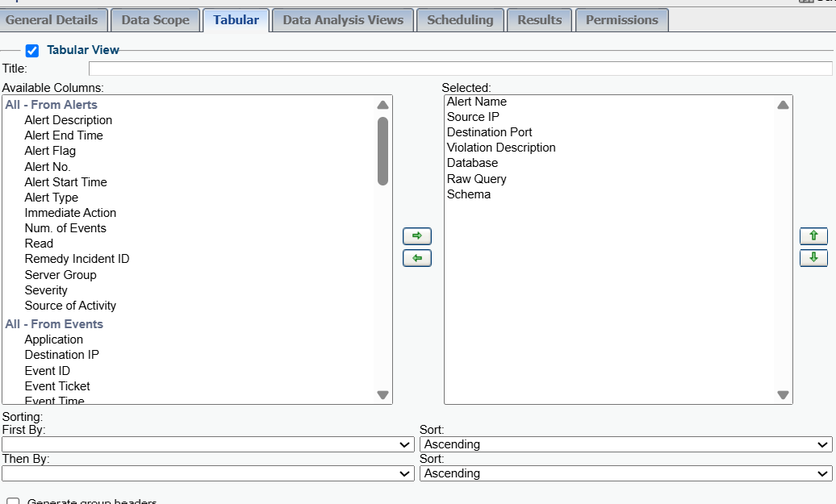Select 'Severity' column
The width and height of the screenshot is (836, 504).
click(x=46, y=291)
